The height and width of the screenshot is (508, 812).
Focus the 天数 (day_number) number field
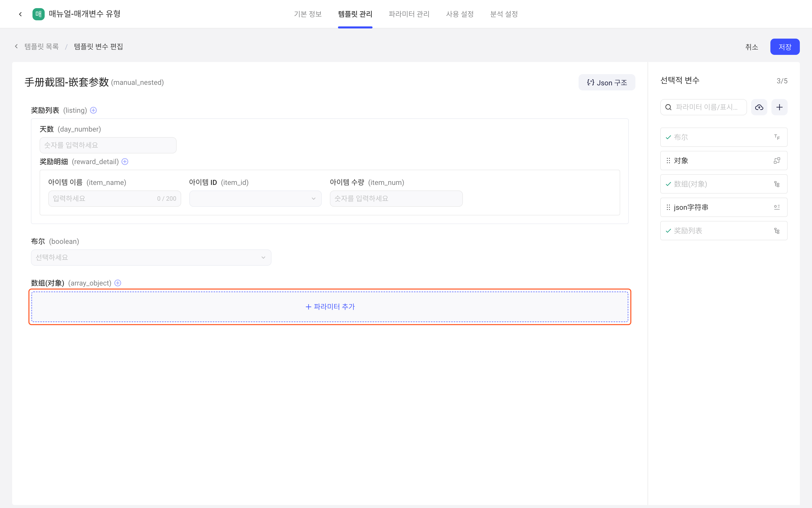(x=108, y=145)
